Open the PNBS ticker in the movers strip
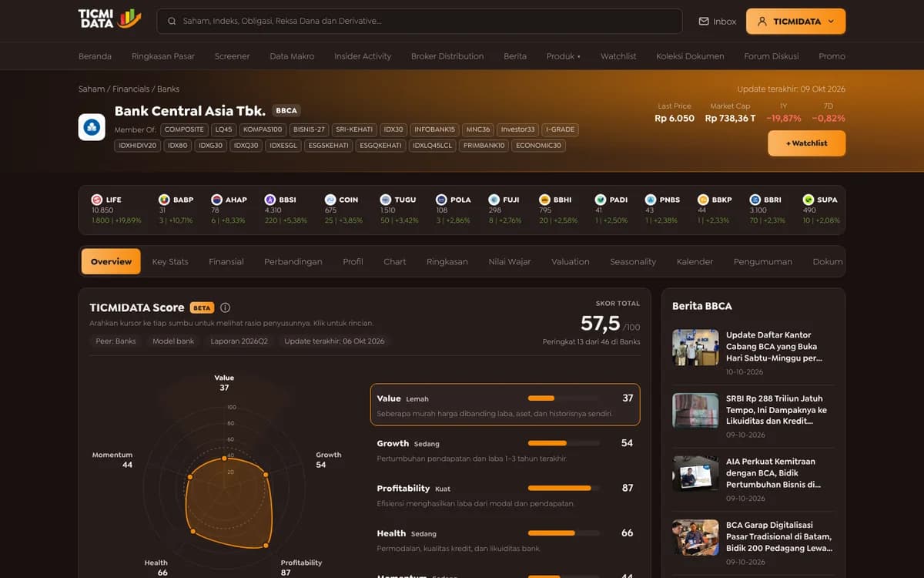924x578 pixels. coord(663,210)
